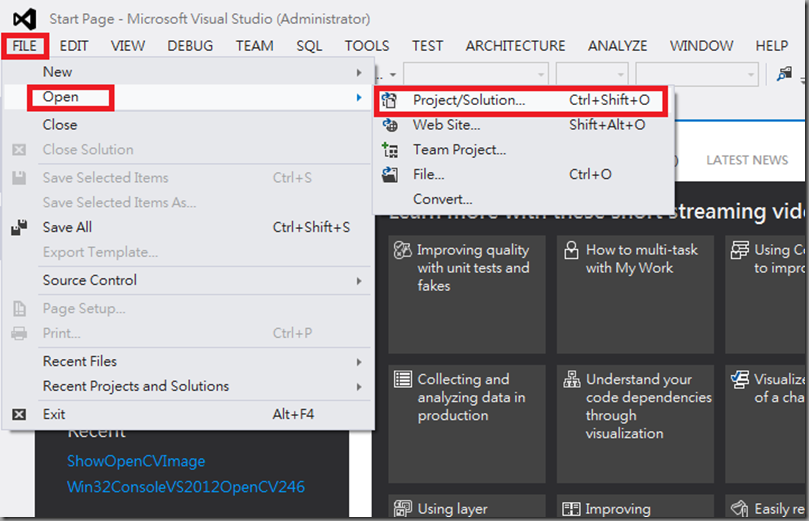Image resolution: width=809 pixels, height=521 pixels.
Task: Click the Using layer video icon
Action: tap(403, 509)
